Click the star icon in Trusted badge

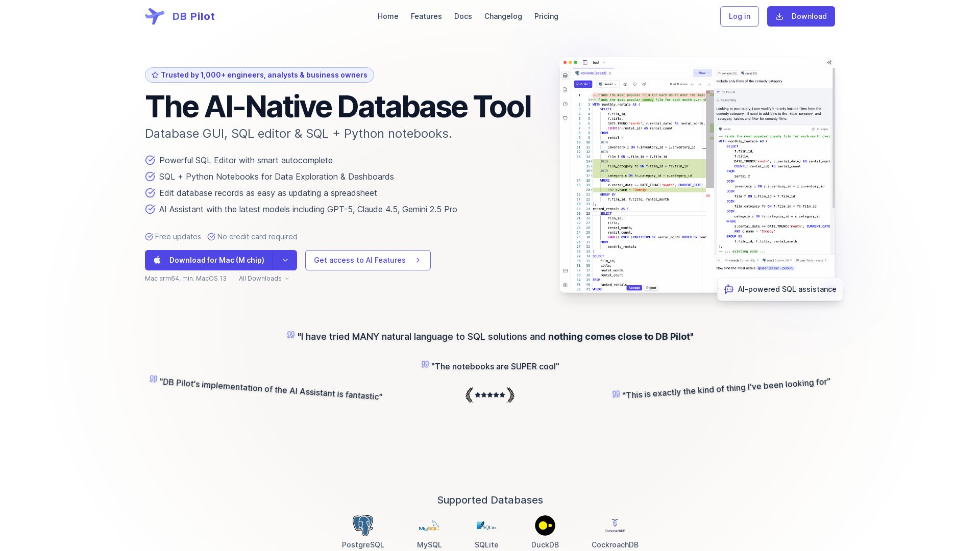click(x=155, y=75)
